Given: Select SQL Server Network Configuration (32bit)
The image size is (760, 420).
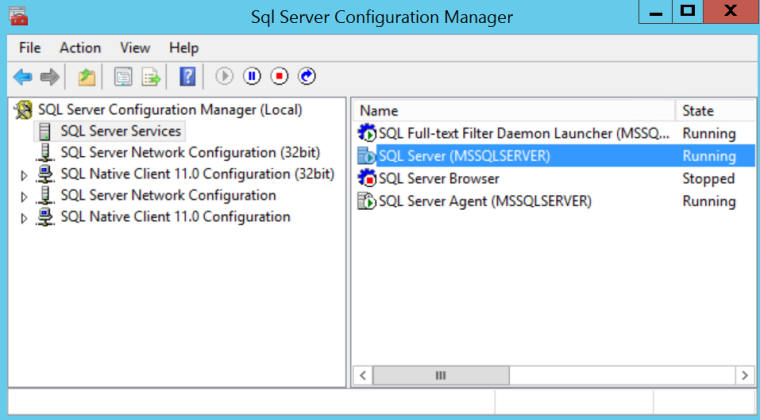Looking at the screenshot, I should pos(190,153).
